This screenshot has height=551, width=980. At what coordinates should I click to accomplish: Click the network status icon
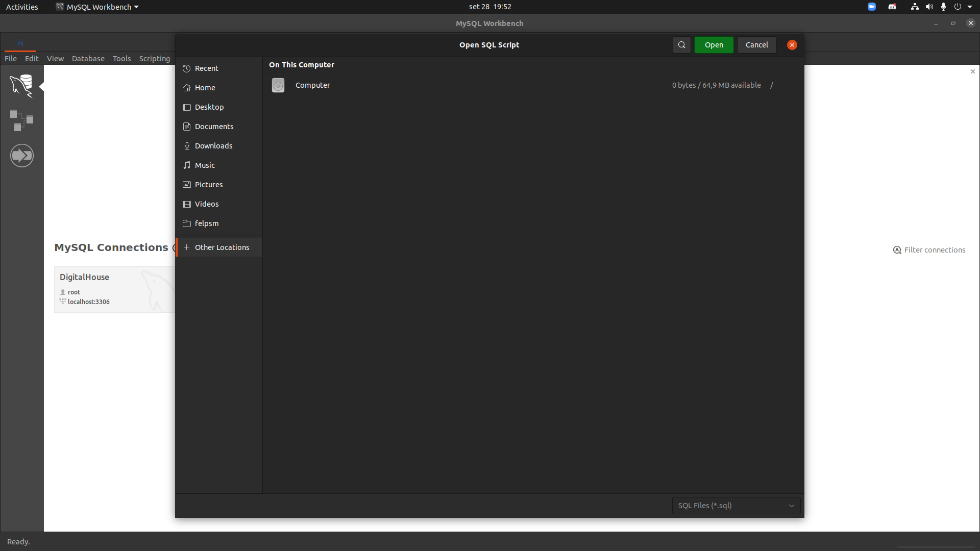click(915, 7)
